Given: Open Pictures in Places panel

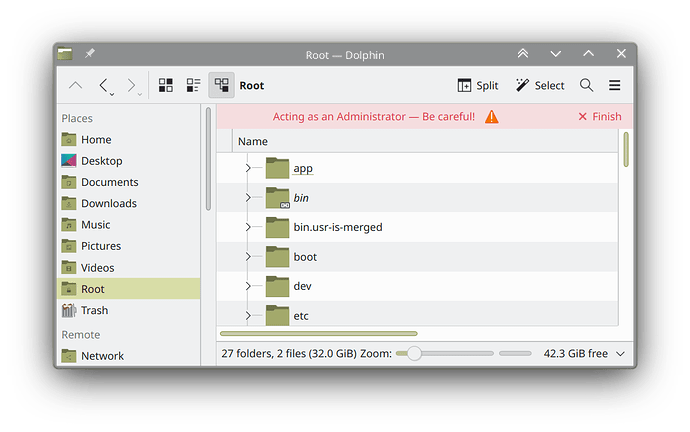Looking at the screenshot, I should pos(129,246).
